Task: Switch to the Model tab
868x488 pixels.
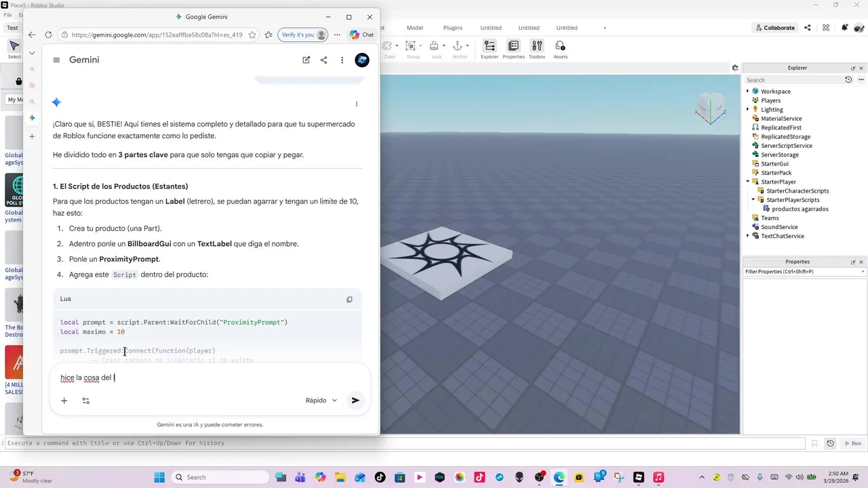Action: pyautogui.click(x=415, y=28)
